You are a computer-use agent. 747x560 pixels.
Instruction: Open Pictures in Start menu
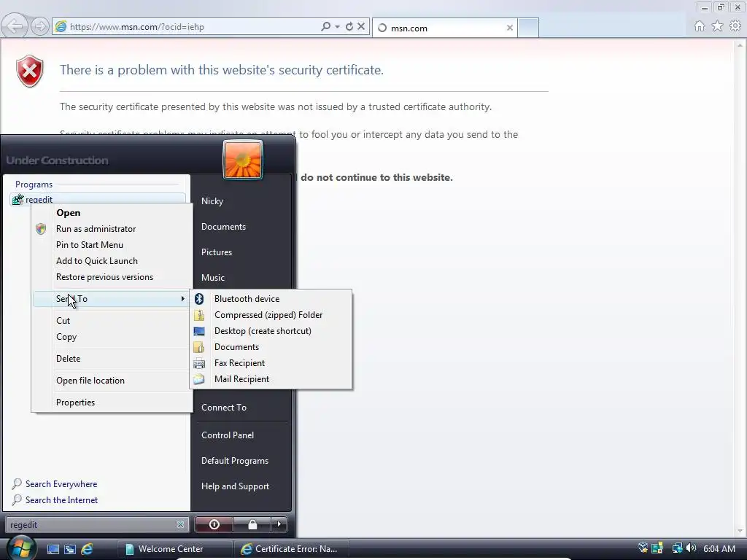(241, 252)
